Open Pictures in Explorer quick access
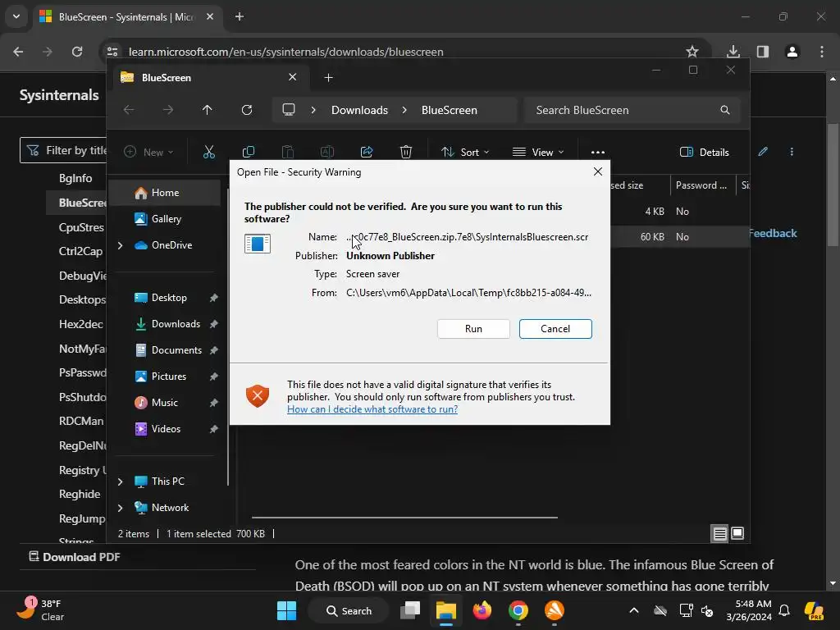Screen dimensions: 840x630 click(169, 377)
